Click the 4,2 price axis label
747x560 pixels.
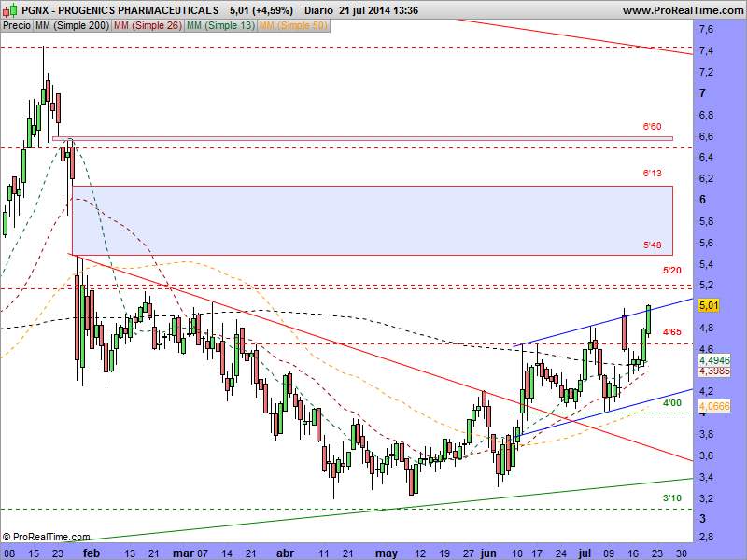707,392
